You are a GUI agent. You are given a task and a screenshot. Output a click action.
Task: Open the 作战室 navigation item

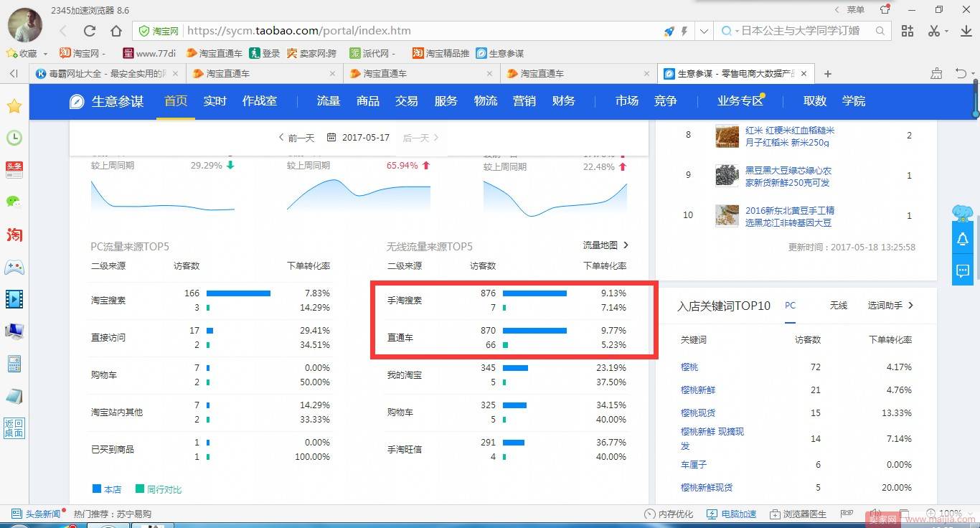pos(260,101)
